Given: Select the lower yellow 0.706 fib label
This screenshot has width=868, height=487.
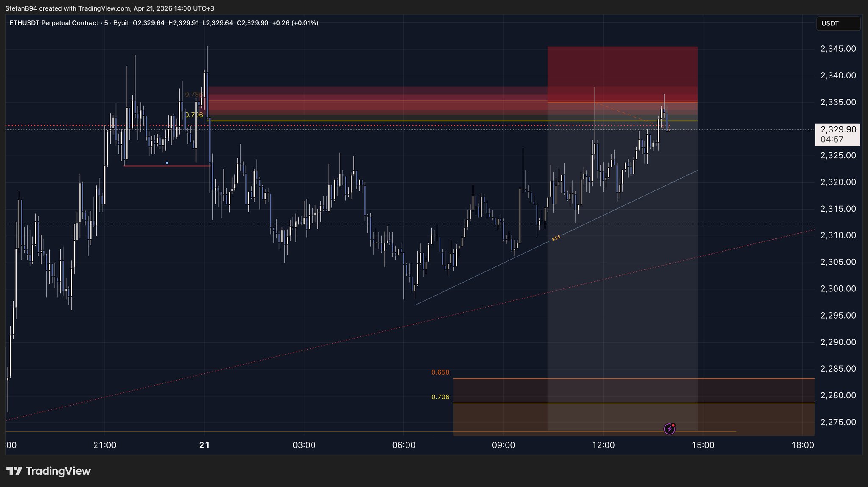Looking at the screenshot, I should click(440, 397).
